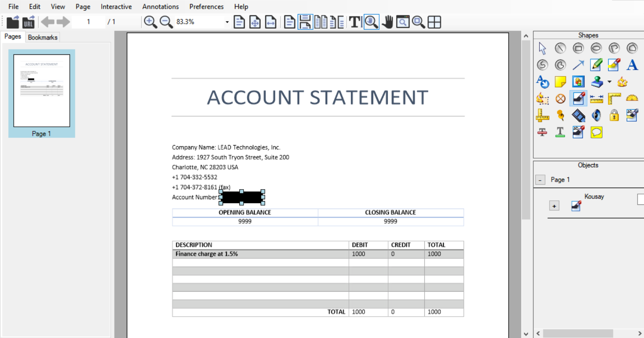Pick the Rubber Stamp annotation tool
Screen dimensions: 644x338
[597, 82]
